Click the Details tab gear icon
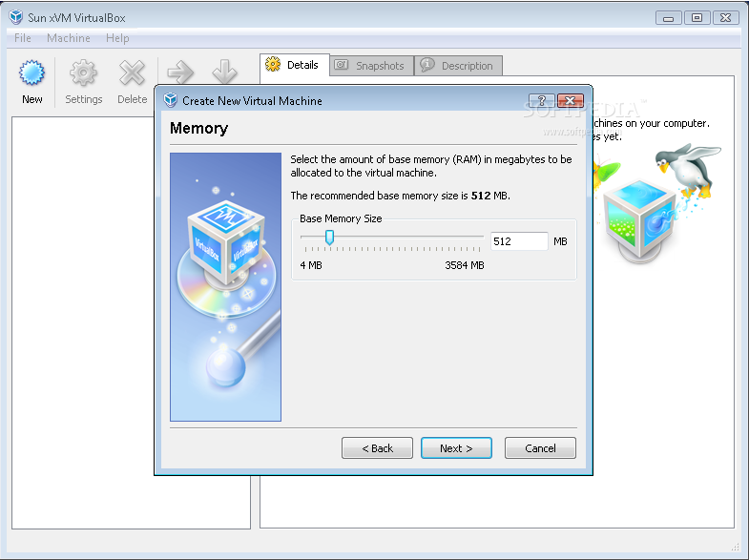This screenshot has height=560, width=749. click(x=273, y=64)
